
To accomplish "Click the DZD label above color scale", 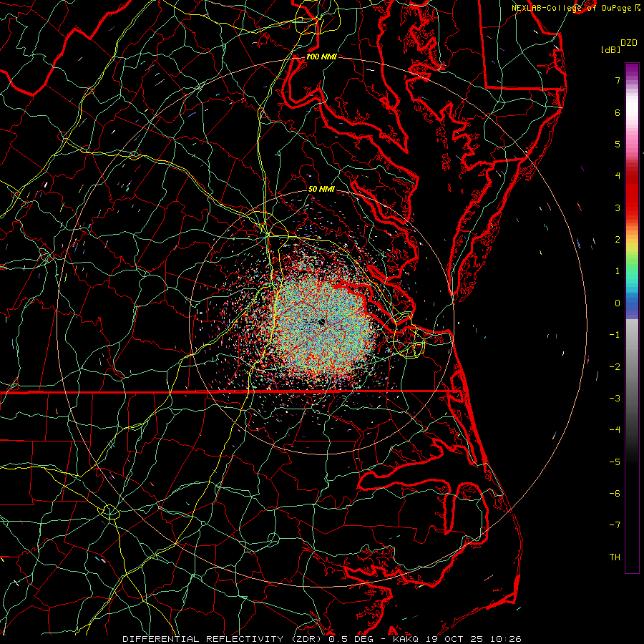I will 628,42.
